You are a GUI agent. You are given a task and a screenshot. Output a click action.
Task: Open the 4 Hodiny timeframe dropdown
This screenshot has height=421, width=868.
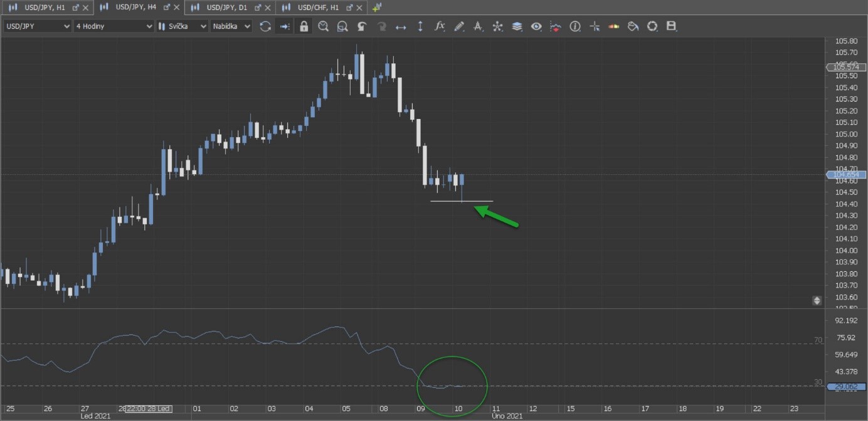pyautogui.click(x=114, y=26)
